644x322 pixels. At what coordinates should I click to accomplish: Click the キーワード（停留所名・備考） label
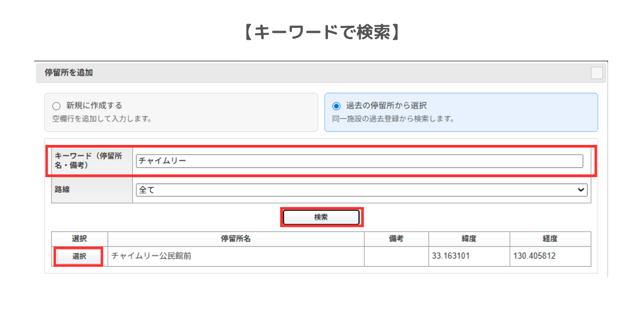(x=89, y=160)
